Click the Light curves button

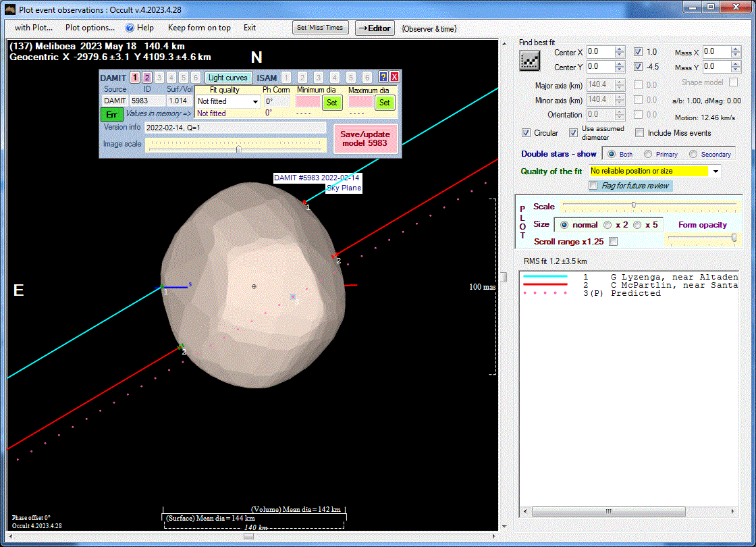pos(227,78)
